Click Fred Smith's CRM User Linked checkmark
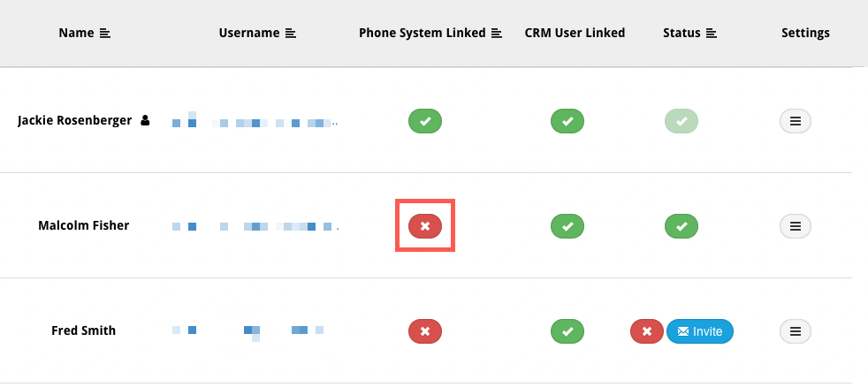Viewport: 868px width, 387px height. tap(567, 331)
